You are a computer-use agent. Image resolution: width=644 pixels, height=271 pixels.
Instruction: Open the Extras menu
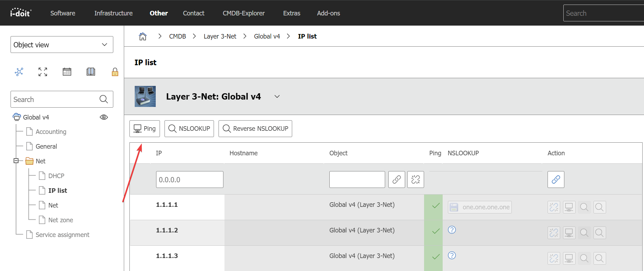tap(291, 13)
